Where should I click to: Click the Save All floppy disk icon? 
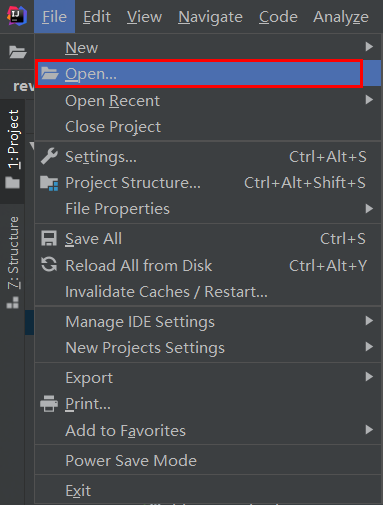tap(49, 239)
